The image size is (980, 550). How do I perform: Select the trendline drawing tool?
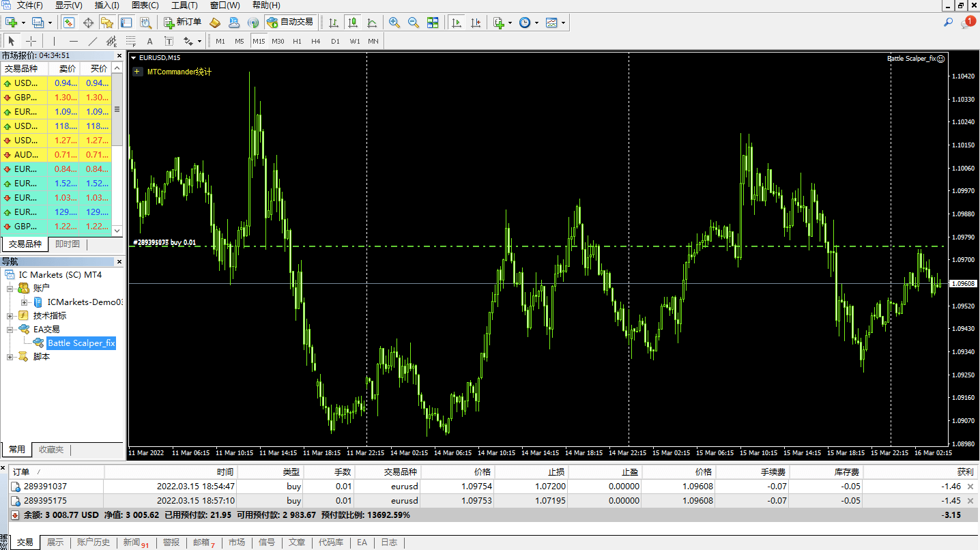(92, 40)
